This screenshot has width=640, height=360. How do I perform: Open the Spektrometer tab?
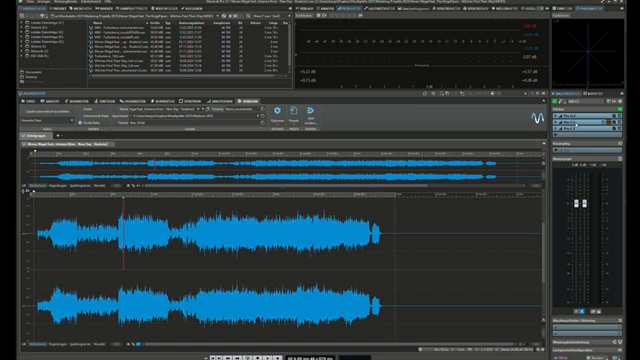click(x=447, y=8)
